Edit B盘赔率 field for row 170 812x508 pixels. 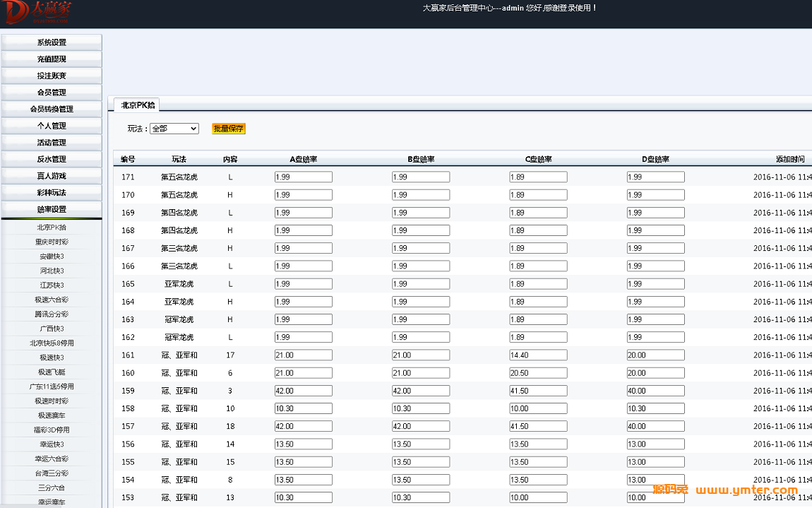[421, 195]
